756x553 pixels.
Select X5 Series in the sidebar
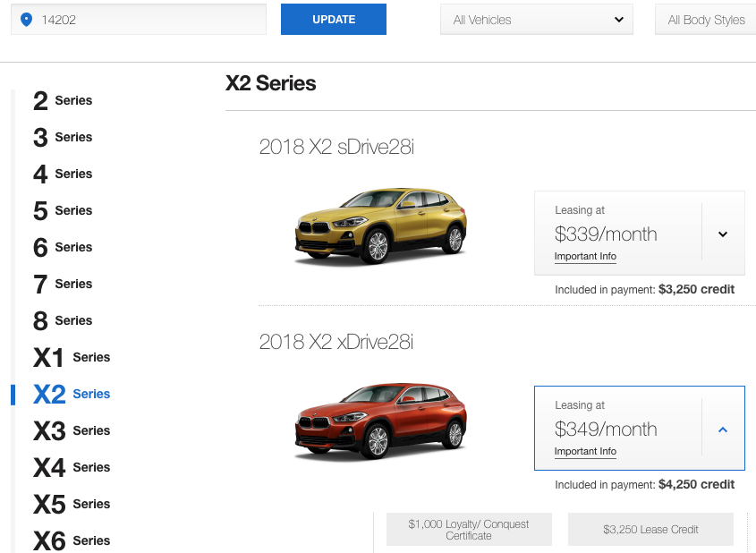point(72,504)
